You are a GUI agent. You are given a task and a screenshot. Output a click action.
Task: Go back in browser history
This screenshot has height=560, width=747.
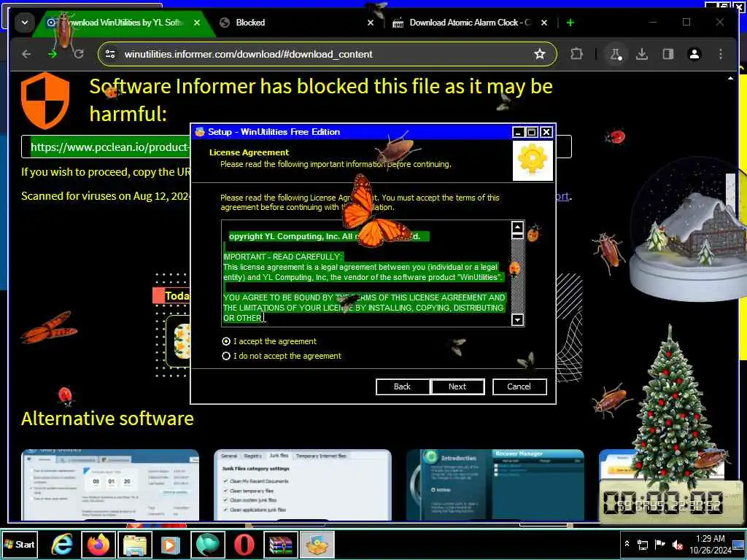(27, 54)
